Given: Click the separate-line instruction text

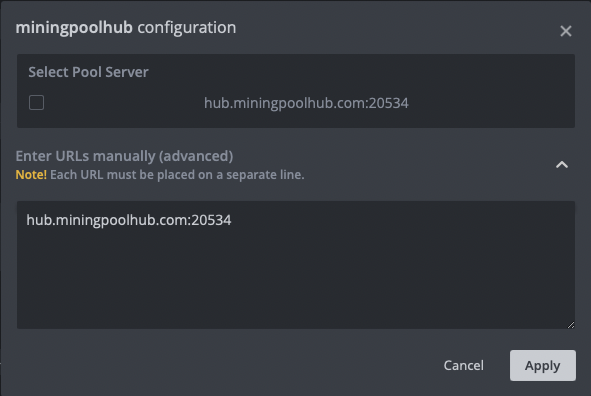Looking at the screenshot, I should point(177,175).
